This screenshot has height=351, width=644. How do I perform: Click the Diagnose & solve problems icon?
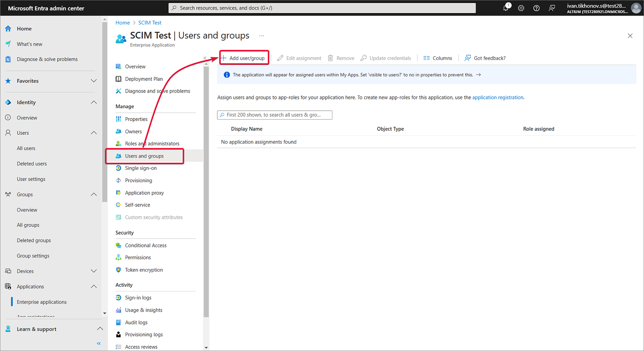coord(8,59)
